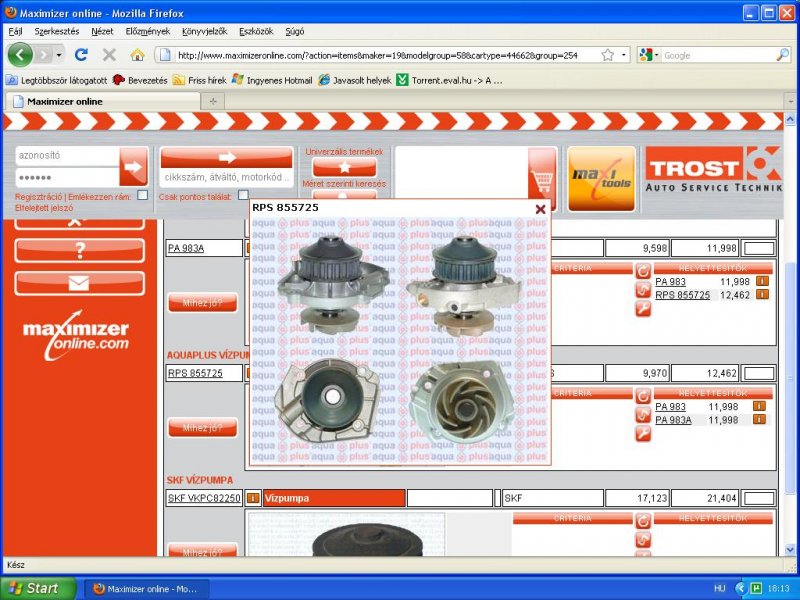Click the TROST Auto Service Technik logo
The height and width of the screenshot is (600, 800).
click(713, 170)
